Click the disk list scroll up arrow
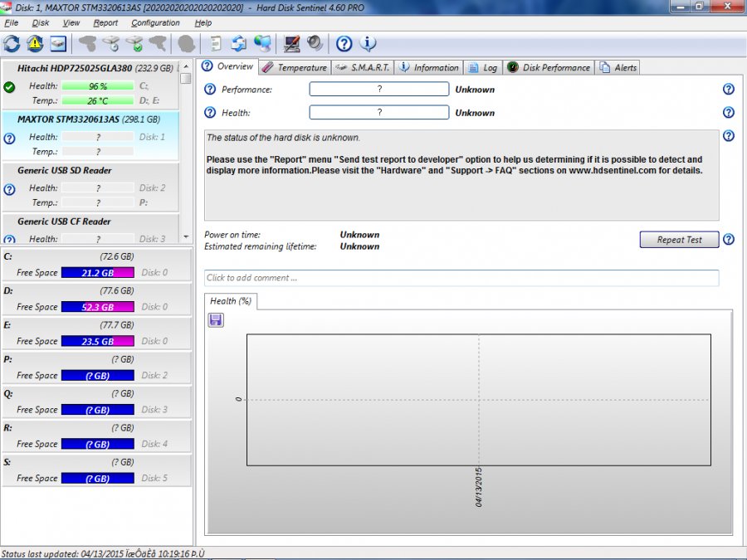Screen dimensions: 747x560 (x=186, y=66)
